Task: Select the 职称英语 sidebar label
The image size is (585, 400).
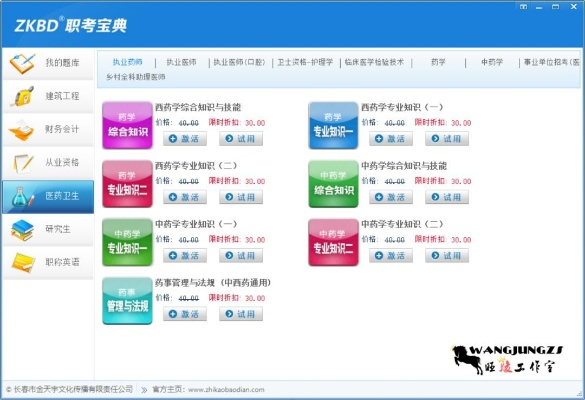Action: 62,262
